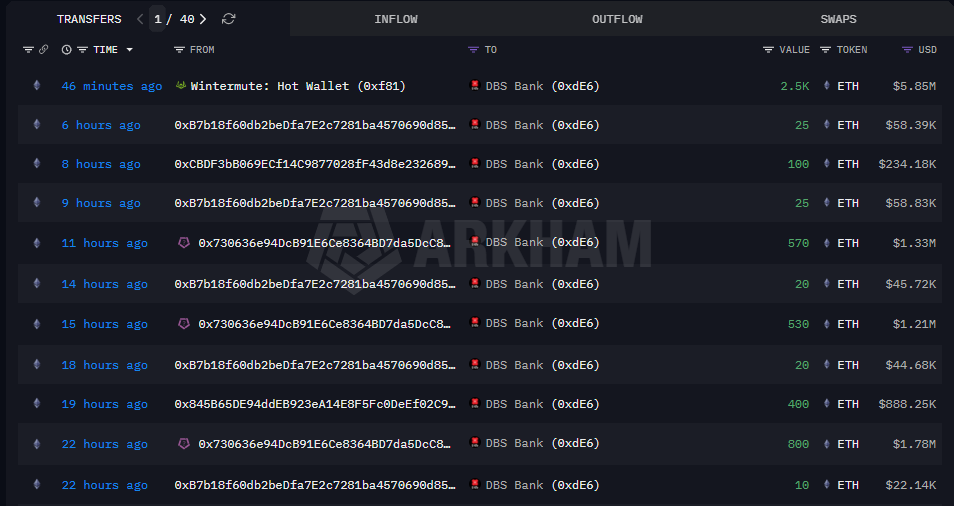Open the VALUE column filter icon
This screenshot has width=954, height=506.
tap(768, 49)
